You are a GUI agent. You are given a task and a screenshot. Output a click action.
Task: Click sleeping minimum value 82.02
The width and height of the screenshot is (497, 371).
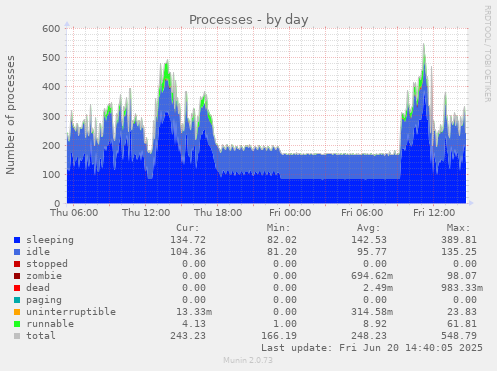[282, 240]
